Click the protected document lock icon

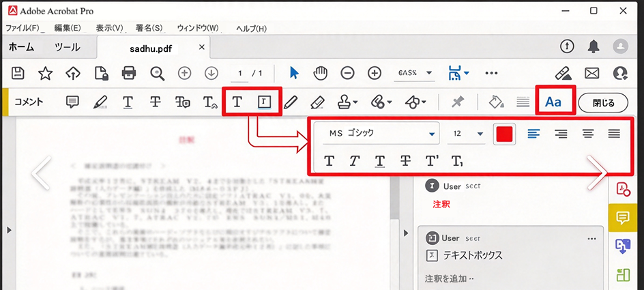pyautogui.click(x=102, y=74)
